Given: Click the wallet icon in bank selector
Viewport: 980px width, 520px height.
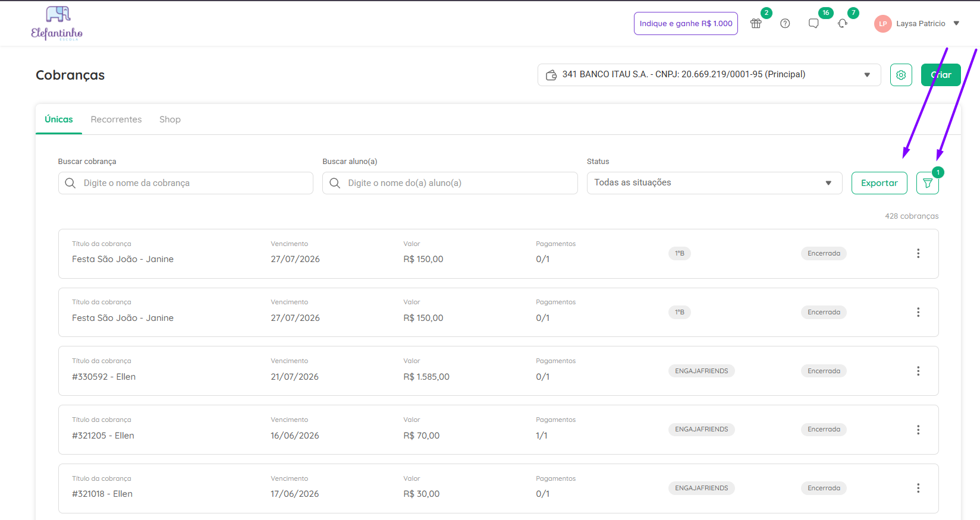Looking at the screenshot, I should pyautogui.click(x=551, y=75).
